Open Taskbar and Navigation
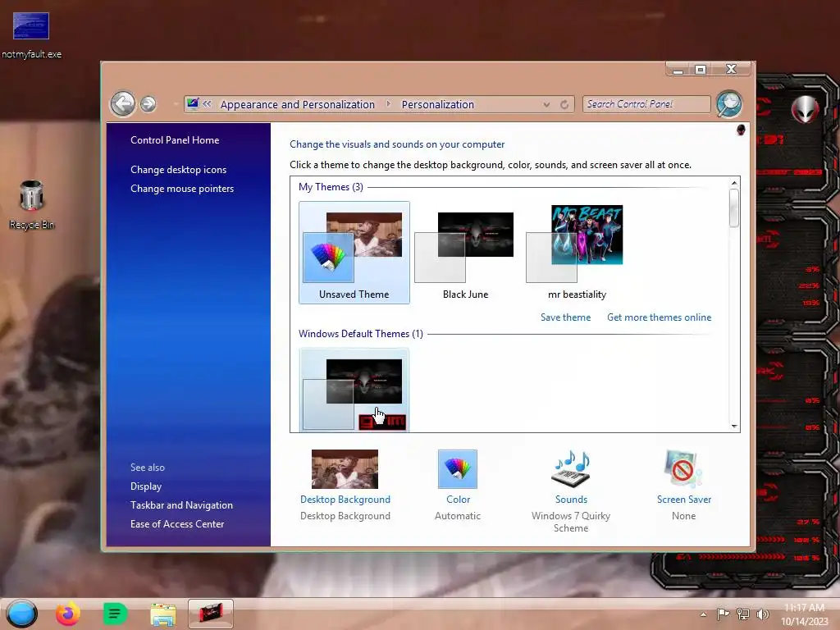 pos(181,505)
